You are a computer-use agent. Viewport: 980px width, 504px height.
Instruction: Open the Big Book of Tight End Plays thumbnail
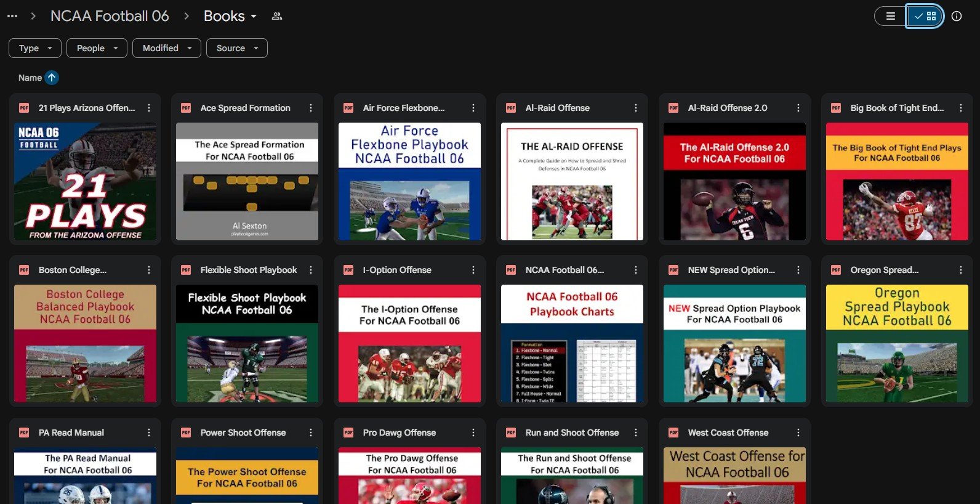pyautogui.click(x=897, y=181)
